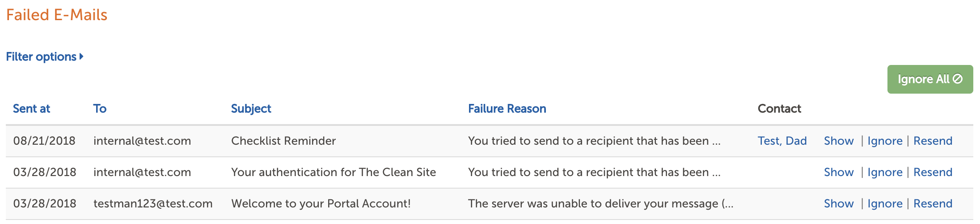980x224 pixels.
Task: Open the Test, Dad contact link
Action: 782,141
